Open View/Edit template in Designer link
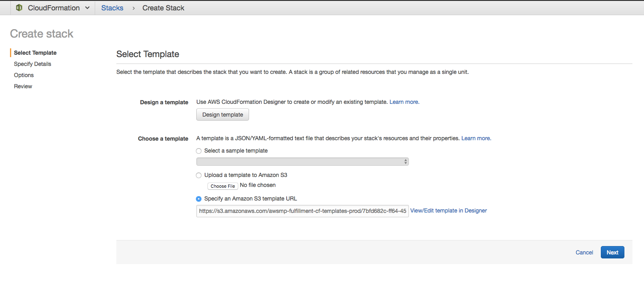Screen dimensions: 644x288 click(449, 211)
